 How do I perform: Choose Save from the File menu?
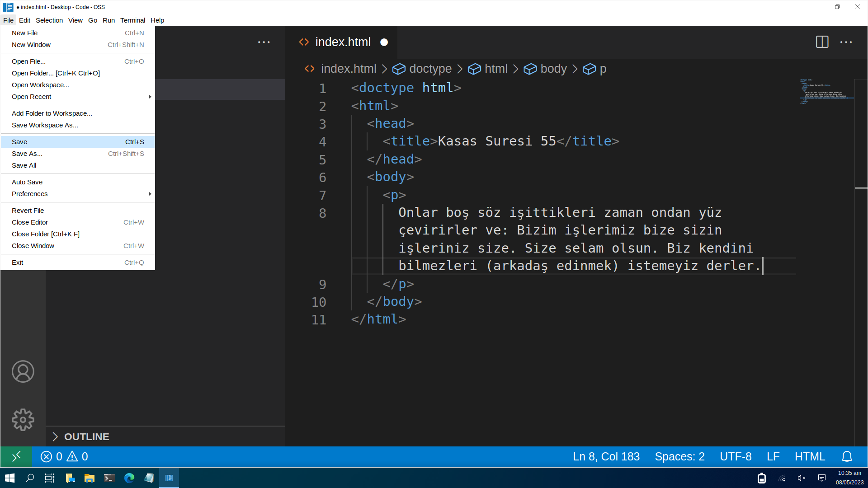click(19, 142)
